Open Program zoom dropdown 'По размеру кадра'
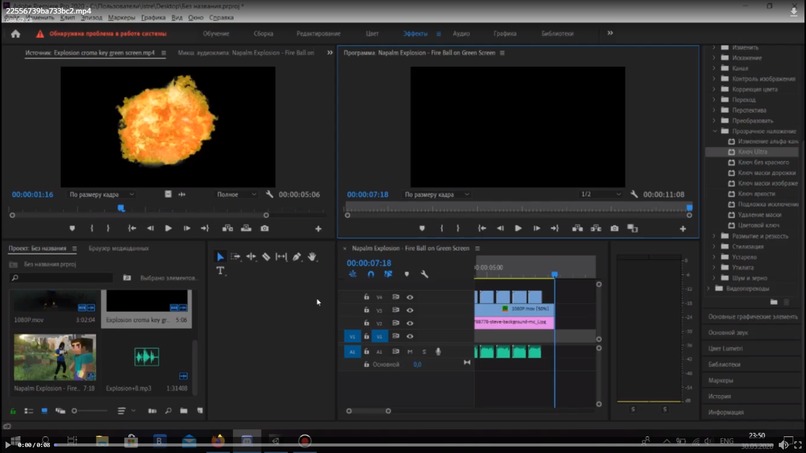The image size is (806, 453). coord(436,194)
